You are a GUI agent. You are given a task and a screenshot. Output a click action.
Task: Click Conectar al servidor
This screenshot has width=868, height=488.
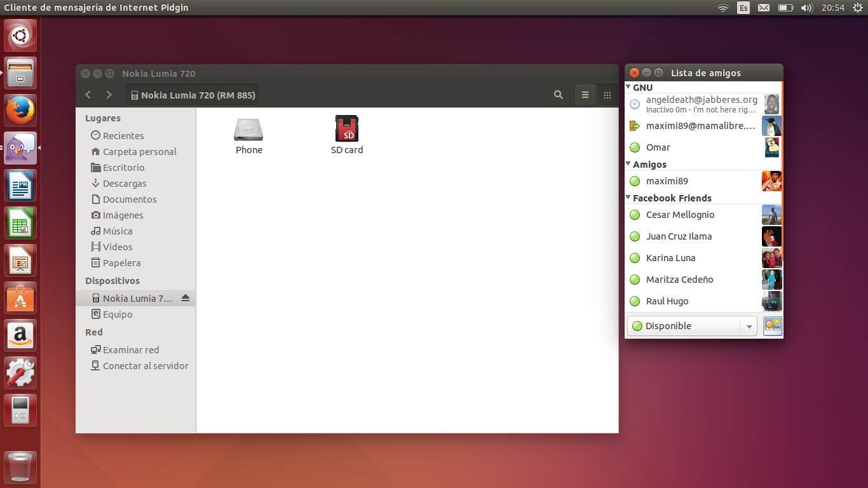139,365
